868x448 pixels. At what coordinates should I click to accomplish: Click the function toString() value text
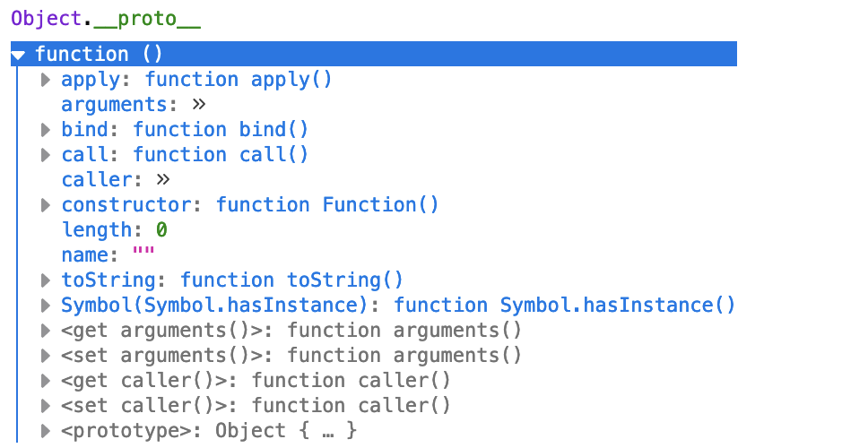291,280
